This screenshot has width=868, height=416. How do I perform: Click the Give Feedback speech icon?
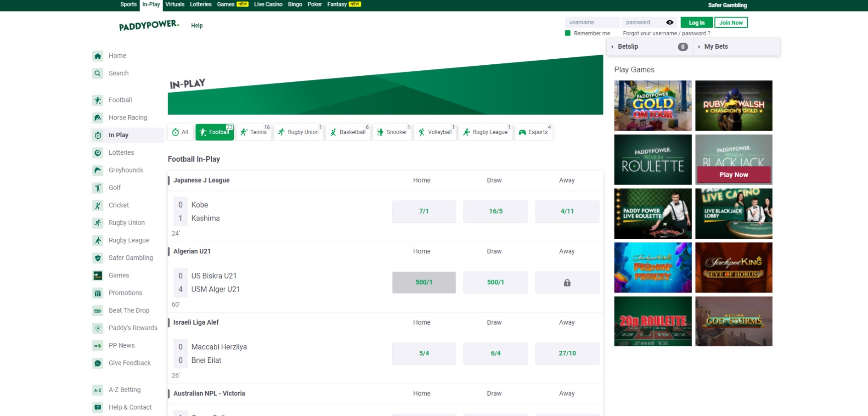point(98,363)
